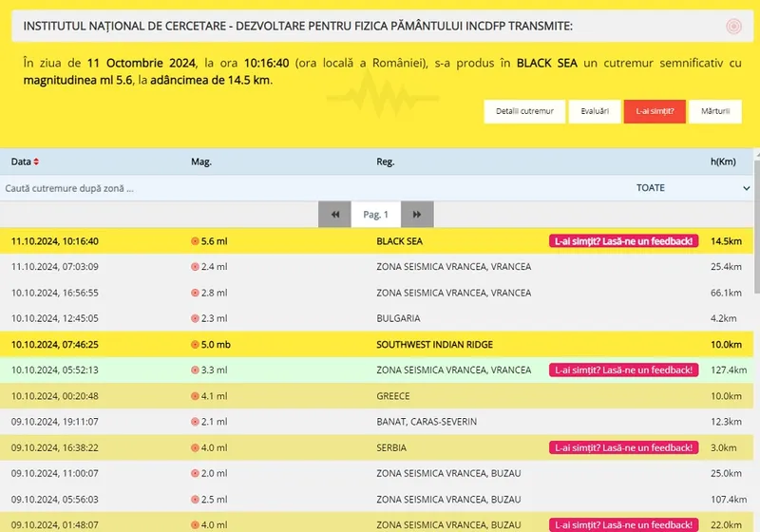This screenshot has width=760, height=532.
Task: Click dot icon in 09.10.2024 16:38:22 row
Action: point(195,447)
